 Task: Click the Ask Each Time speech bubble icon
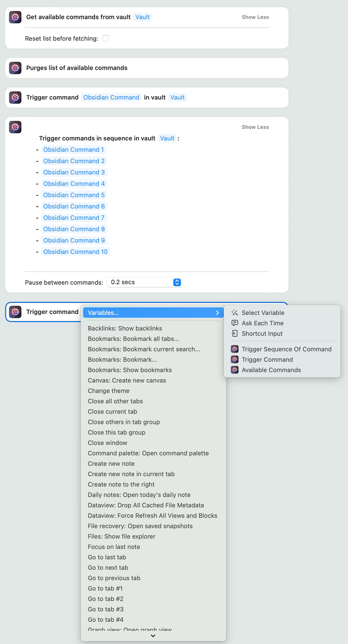(x=234, y=323)
